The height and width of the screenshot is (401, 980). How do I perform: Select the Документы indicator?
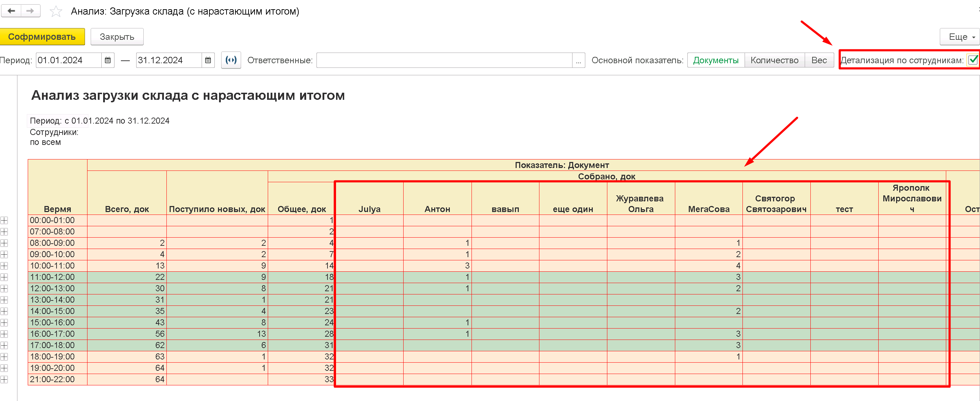[715, 60]
